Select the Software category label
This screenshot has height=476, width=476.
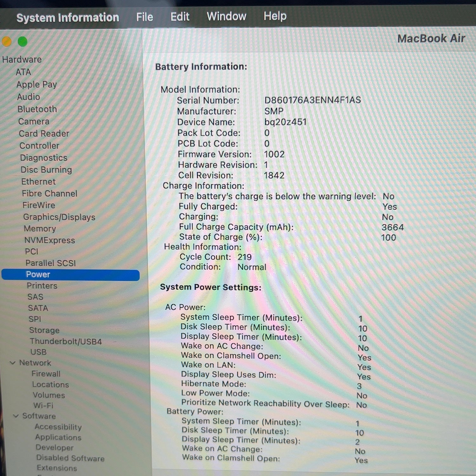[x=39, y=416]
